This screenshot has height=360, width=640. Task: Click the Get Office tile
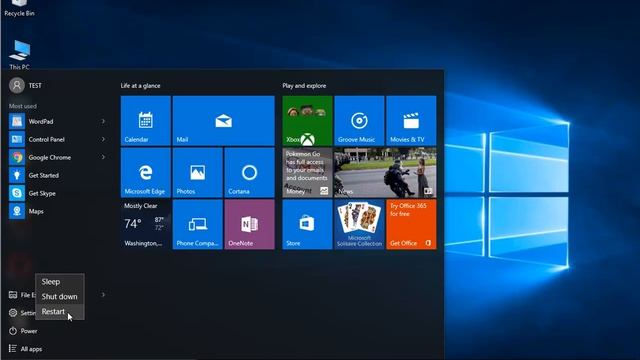[x=411, y=224]
